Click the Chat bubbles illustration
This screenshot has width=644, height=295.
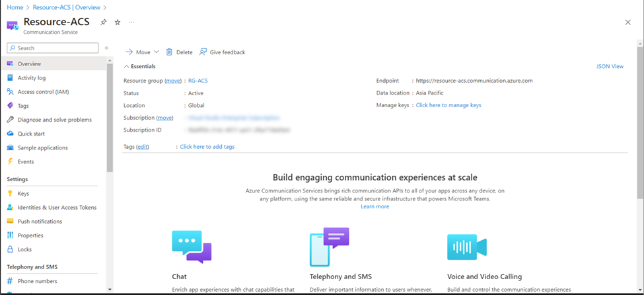pyautogui.click(x=192, y=247)
